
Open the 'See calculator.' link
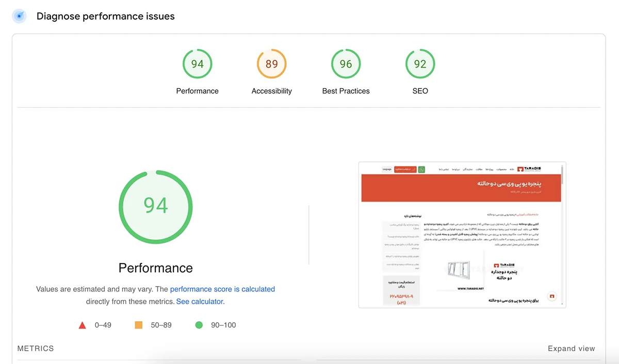coord(200,302)
